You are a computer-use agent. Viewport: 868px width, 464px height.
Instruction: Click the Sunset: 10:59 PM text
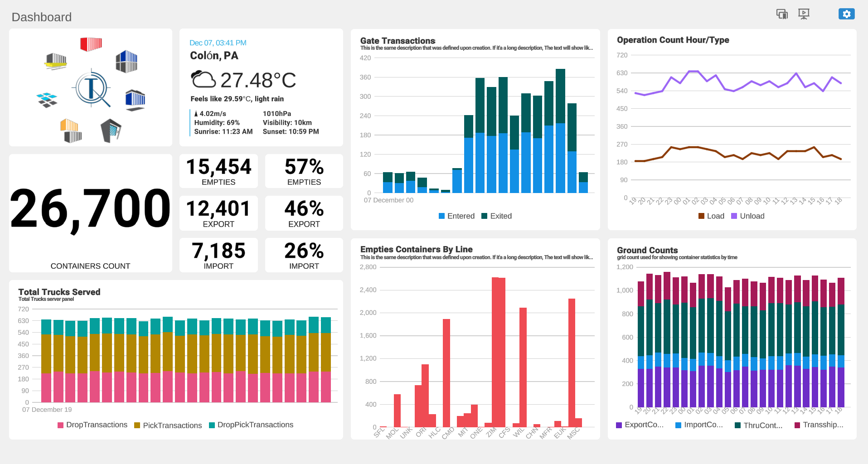tap(291, 132)
